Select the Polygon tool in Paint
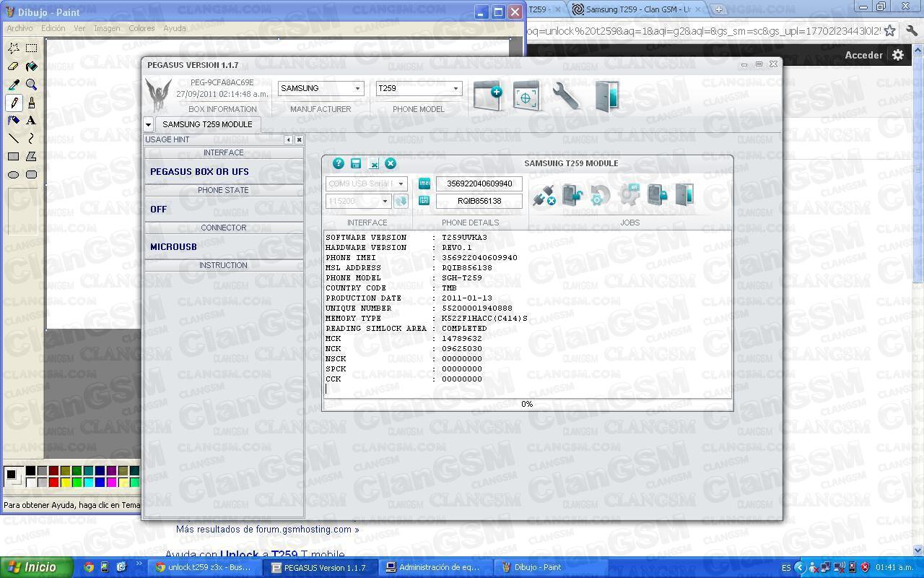 (32, 156)
